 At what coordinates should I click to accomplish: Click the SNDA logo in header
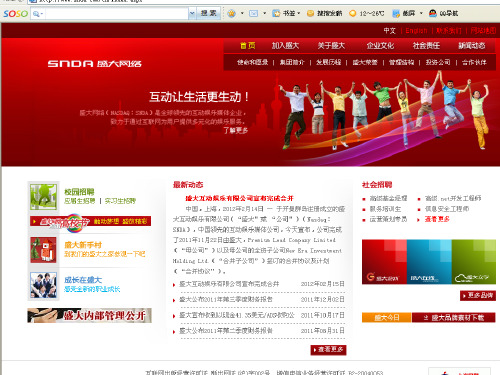point(95,63)
